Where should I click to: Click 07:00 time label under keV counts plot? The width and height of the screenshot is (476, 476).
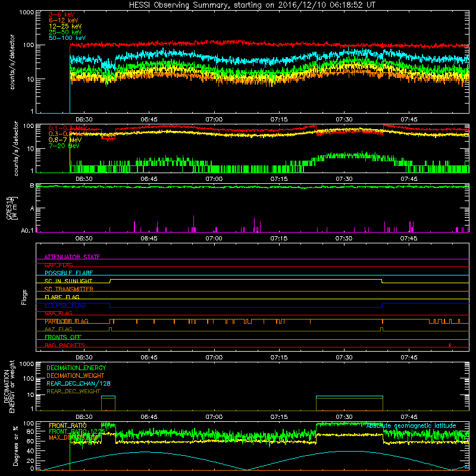coord(214,120)
